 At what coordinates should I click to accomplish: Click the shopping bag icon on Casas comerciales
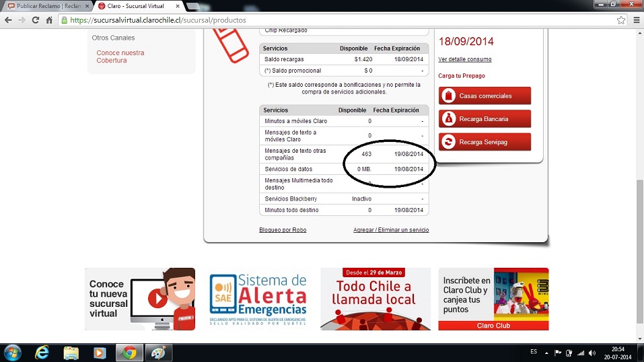448,96
